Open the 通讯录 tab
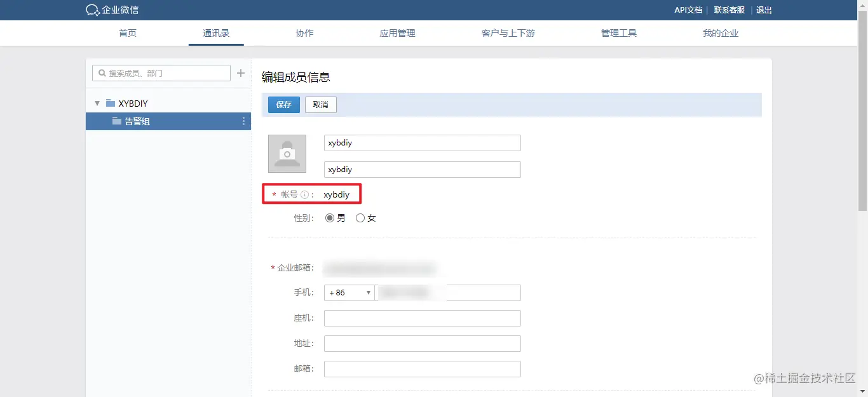Viewport: 868px width, 397px height. coord(216,33)
